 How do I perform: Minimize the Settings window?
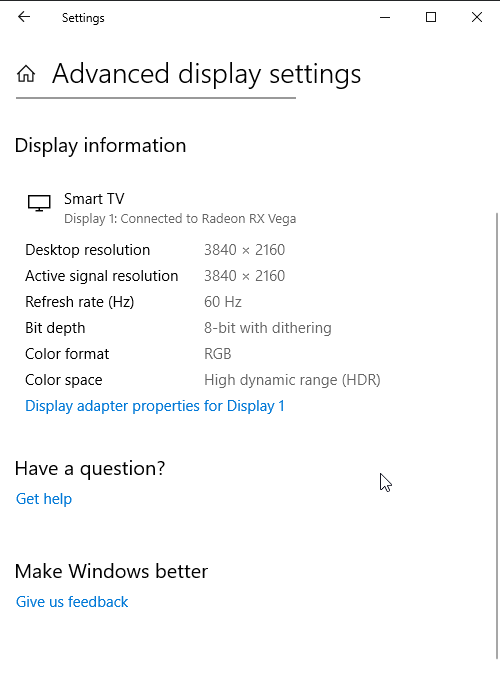[385, 17]
